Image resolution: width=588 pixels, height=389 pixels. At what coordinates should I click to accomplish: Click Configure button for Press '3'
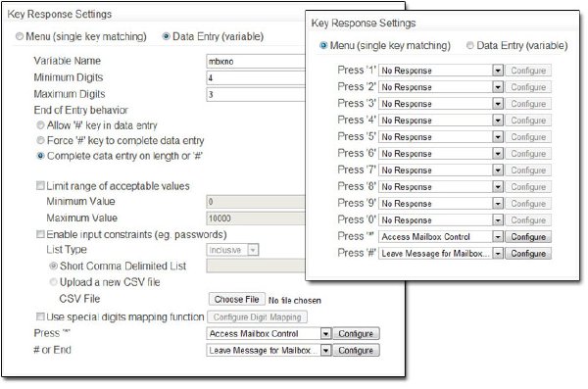[x=528, y=104]
